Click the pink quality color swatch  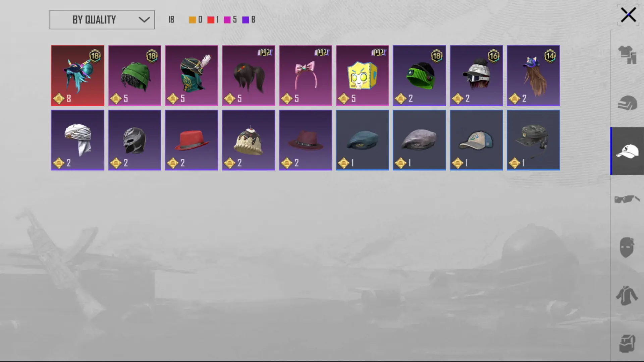coord(227,20)
